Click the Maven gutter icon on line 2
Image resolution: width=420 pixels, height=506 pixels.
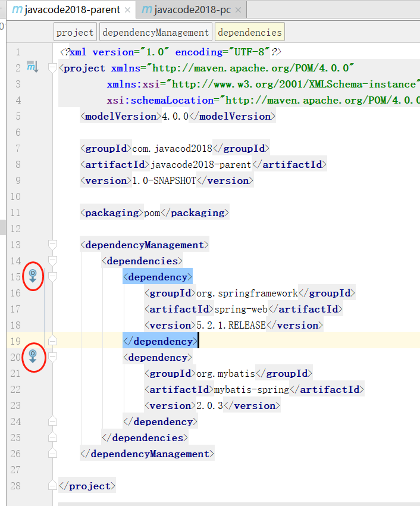tap(32, 67)
